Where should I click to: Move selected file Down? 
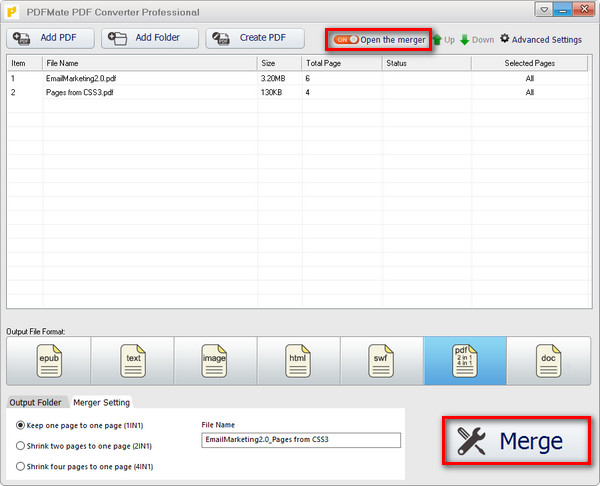(477, 40)
